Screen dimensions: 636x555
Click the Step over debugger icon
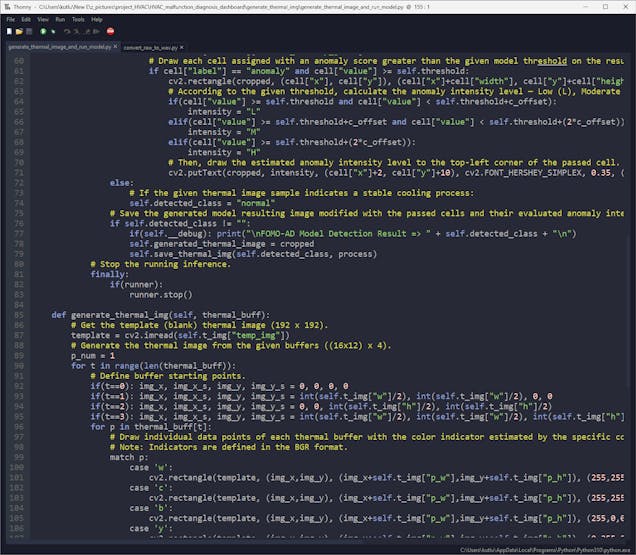point(67,32)
